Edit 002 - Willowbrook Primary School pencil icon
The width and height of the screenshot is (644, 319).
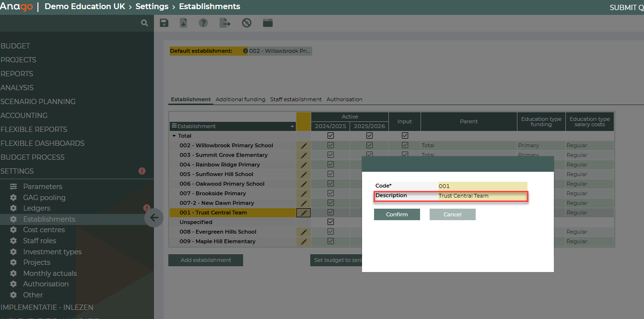(304, 146)
